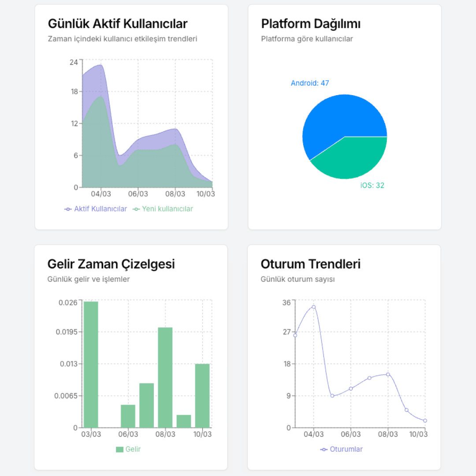This screenshot has width=476, height=476.
Task: Click the 10/03 revenue bar
Action: click(202, 395)
